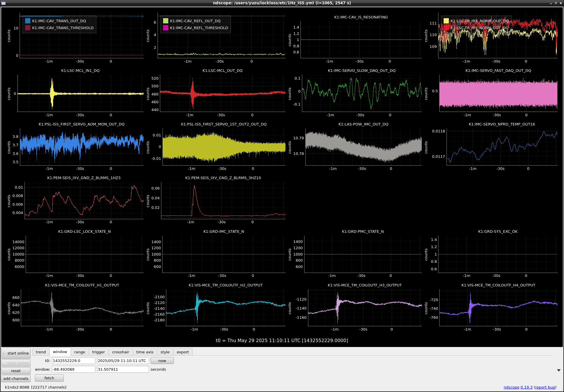Click the K1:PEM-SEIS_IXV_GND_Z_BLRMS_3HZ10 title

(x=223, y=178)
